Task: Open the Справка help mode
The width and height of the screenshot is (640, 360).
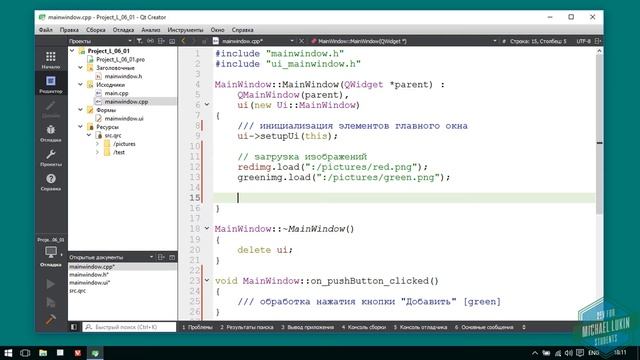Action: tap(51, 182)
